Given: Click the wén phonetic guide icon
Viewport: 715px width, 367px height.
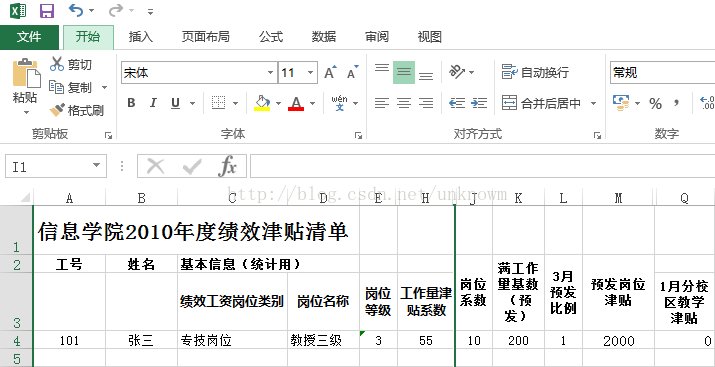Looking at the screenshot, I should pos(340,103).
